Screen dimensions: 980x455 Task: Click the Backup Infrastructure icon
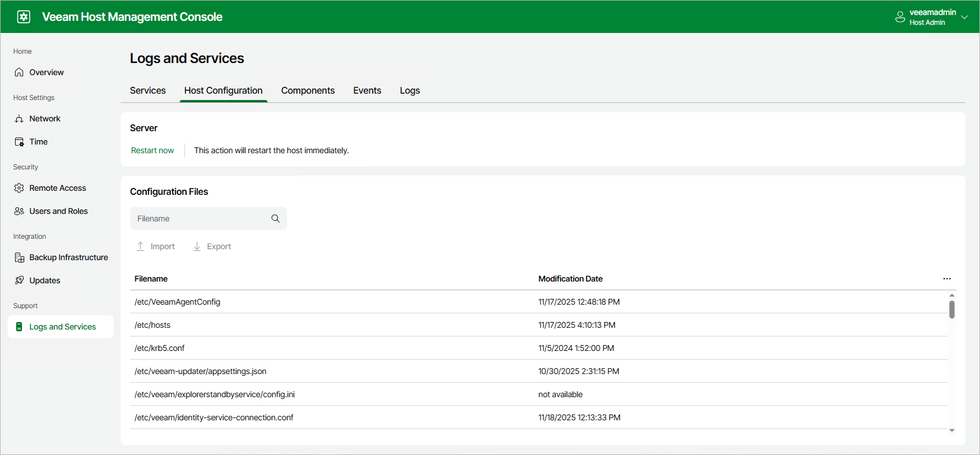(19, 257)
